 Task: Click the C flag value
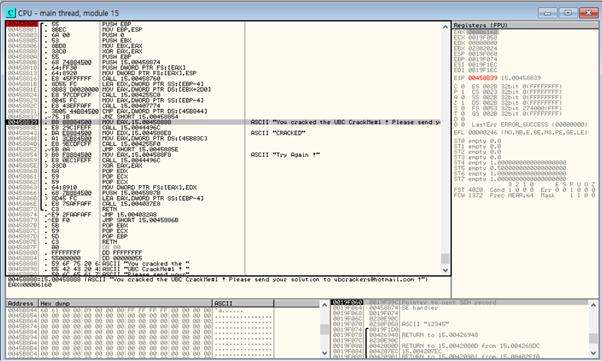tap(463, 87)
